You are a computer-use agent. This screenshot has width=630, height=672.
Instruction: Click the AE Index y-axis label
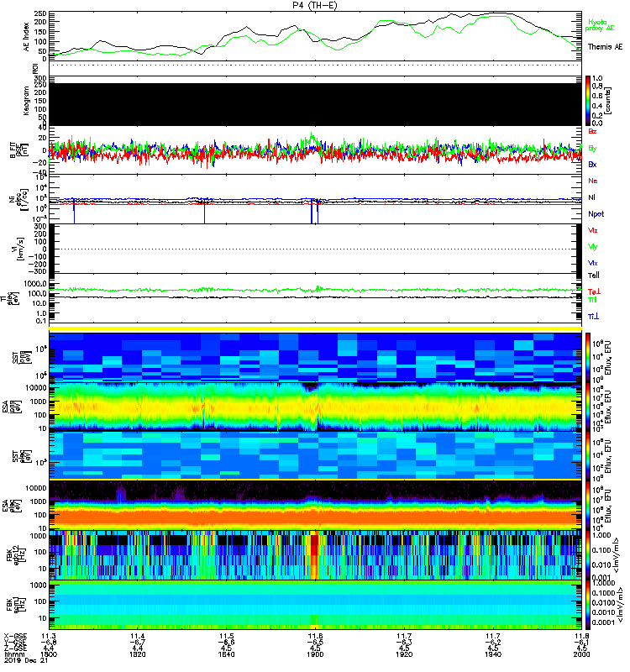[27, 37]
